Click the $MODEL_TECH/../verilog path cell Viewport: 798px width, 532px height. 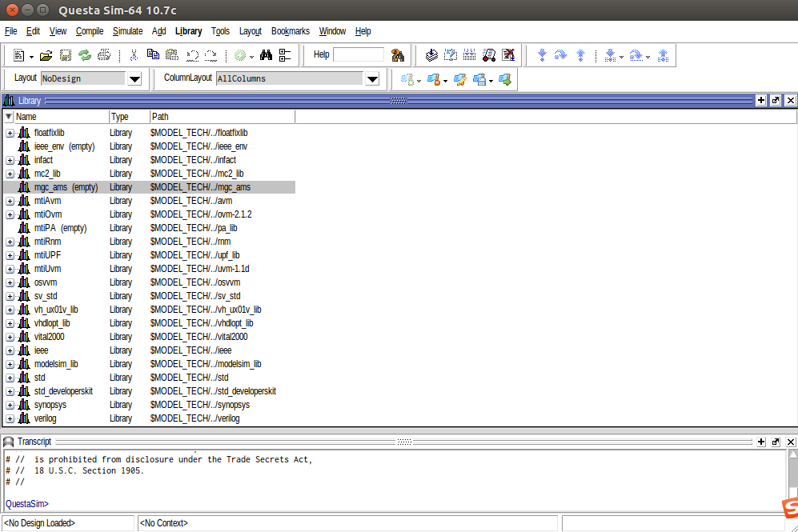[x=195, y=418]
